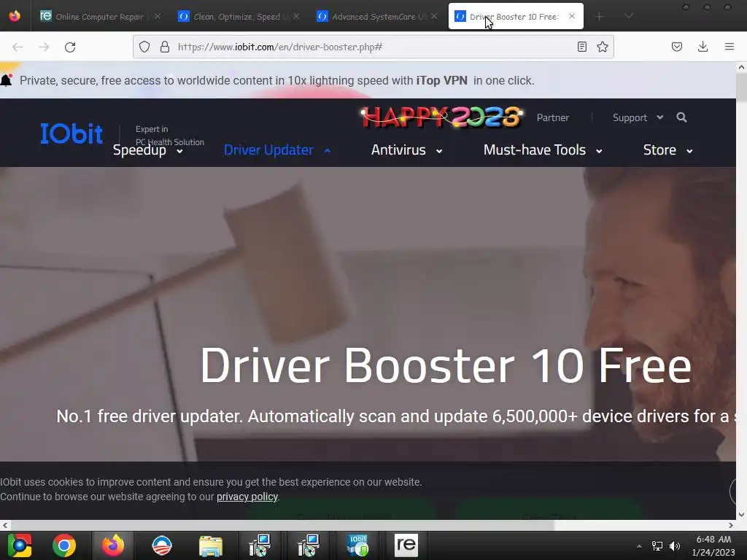Expand the Support dropdown

coord(638,117)
